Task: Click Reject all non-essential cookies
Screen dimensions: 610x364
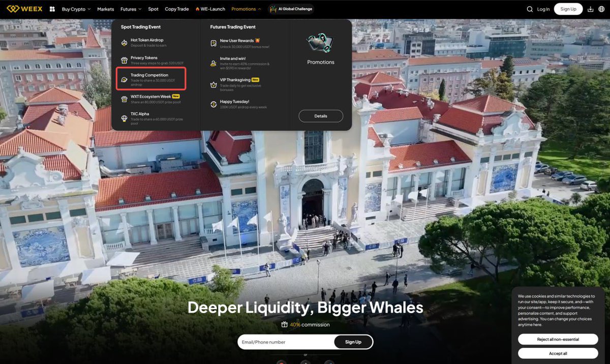Action: [x=558, y=339]
